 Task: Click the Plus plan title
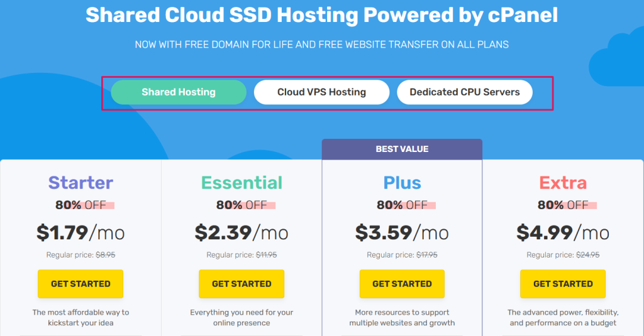coord(402,183)
